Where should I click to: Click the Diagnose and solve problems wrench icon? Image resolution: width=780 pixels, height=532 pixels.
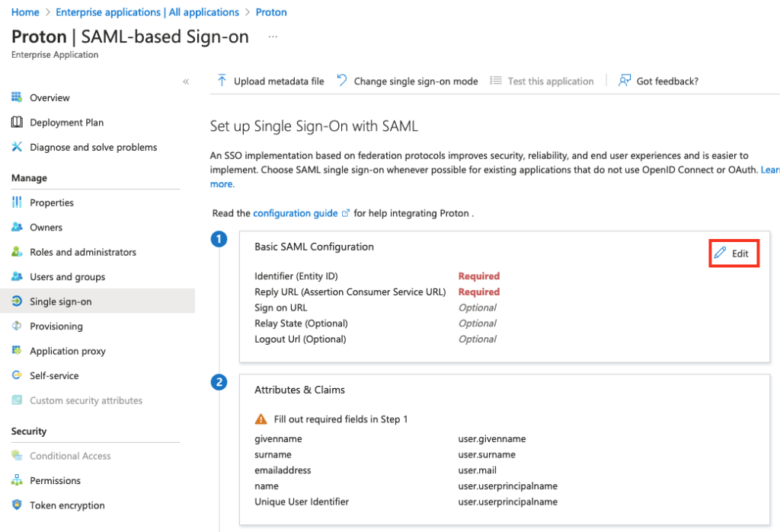tap(17, 147)
